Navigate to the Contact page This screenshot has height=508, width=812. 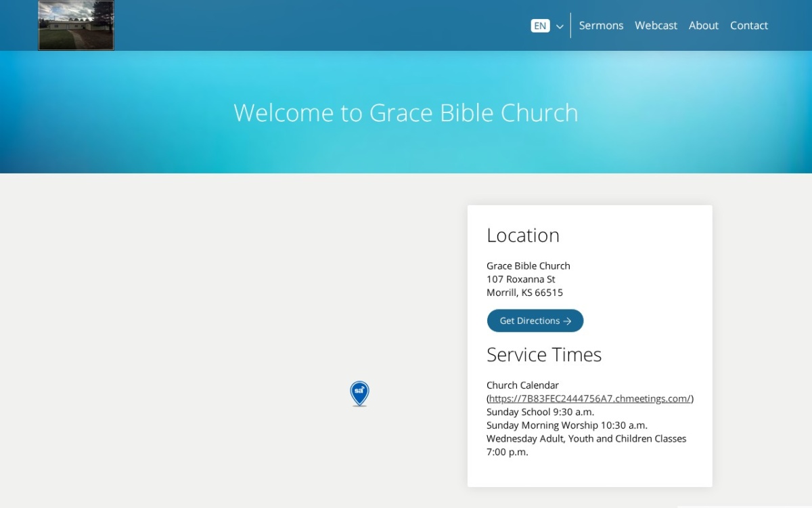[748, 26]
